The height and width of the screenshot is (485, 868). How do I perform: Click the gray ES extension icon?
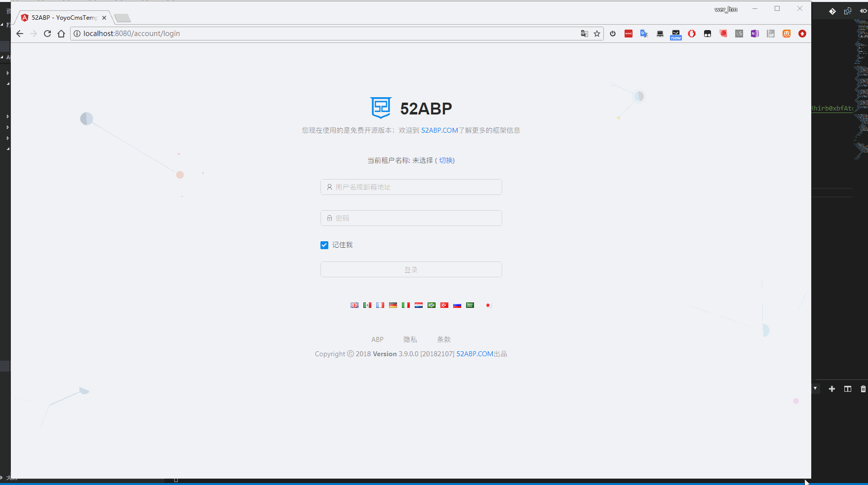click(739, 34)
